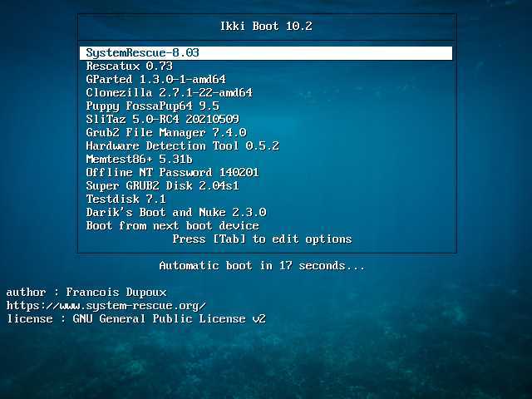Choose SliTaz 5.0-RC4 20210509 entry
Image resolution: width=532 pixels, height=399 pixels.
click(x=163, y=120)
